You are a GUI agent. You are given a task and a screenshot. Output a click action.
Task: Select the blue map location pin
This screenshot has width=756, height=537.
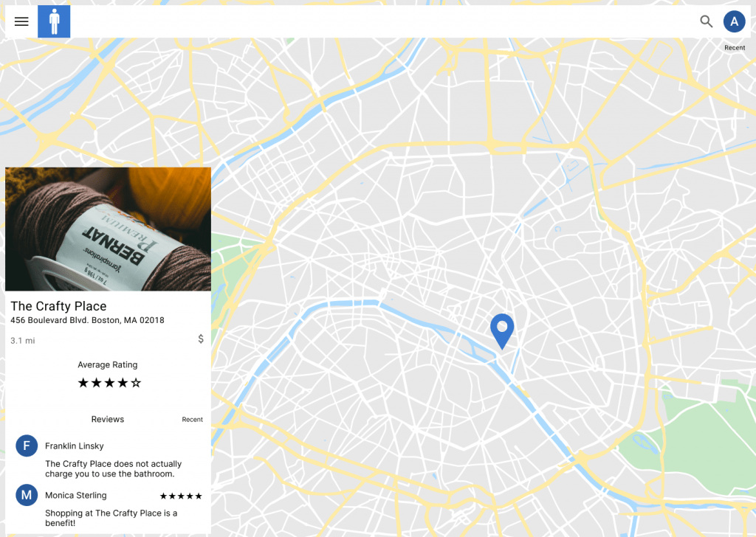[x=502, y=329]
